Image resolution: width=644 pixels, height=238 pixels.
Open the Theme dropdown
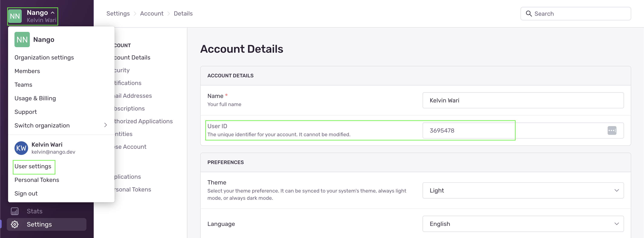point(523,190)
